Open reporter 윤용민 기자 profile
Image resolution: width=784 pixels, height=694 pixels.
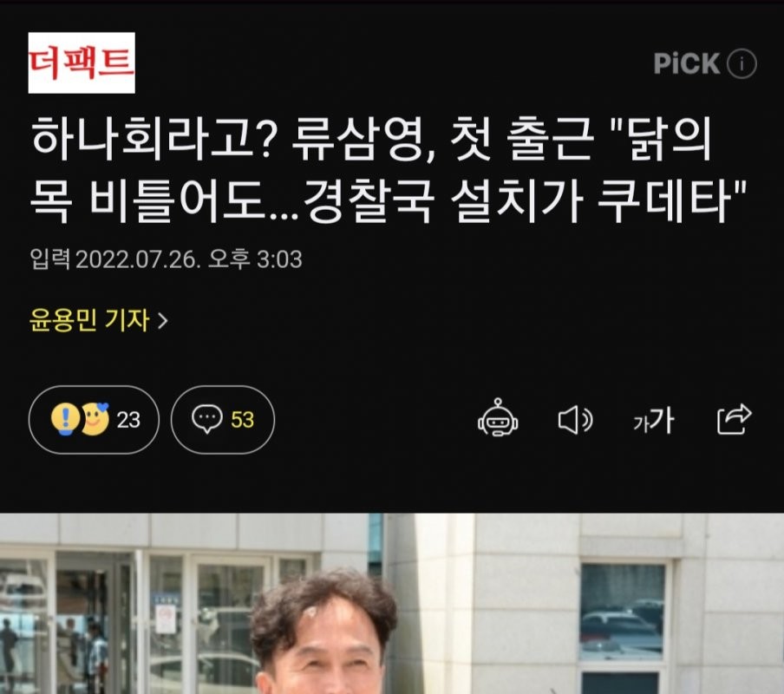pos(89,320)
